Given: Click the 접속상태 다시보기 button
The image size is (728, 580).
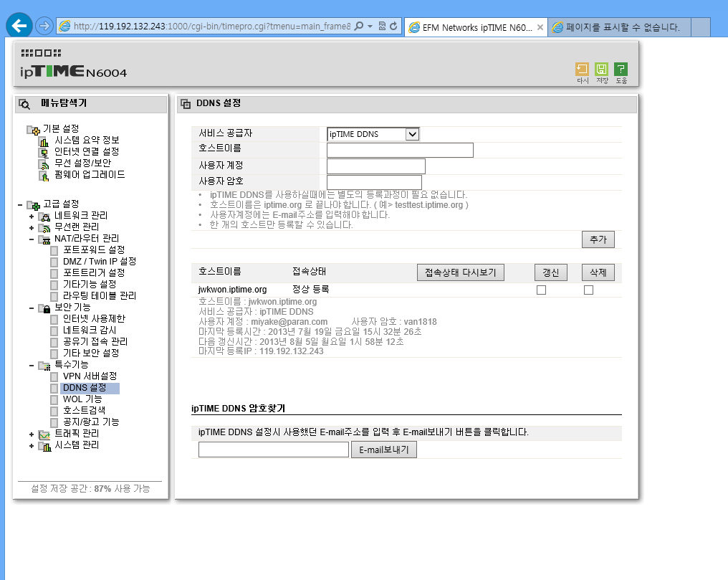Looking at the screenshot, I should click(461, 272).
